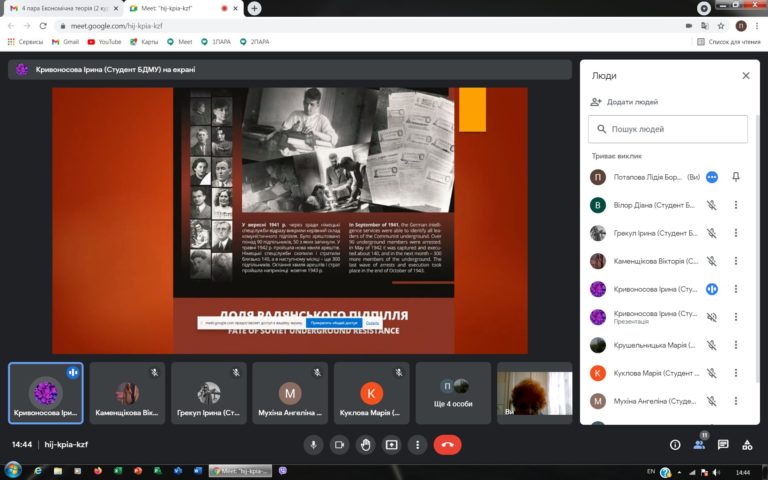Click the translate icon in address bar
The width and height of the screenshot is (768, 480).
704,26
